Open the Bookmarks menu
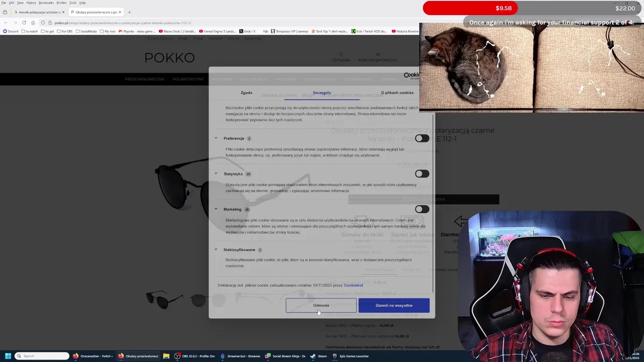644x362 pixels. point(46,3)
